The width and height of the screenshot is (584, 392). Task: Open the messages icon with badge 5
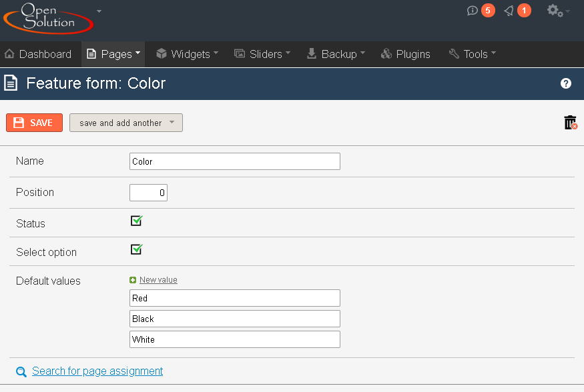[x=473, y=11]
